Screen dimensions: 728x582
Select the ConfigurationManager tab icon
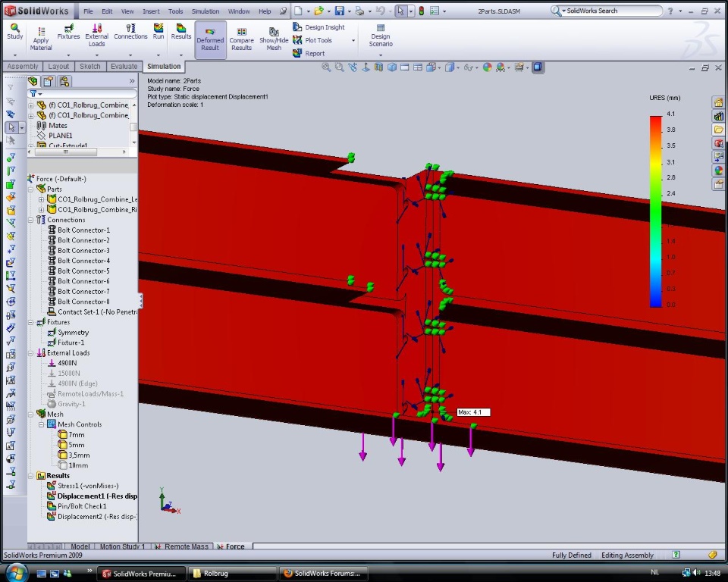[x=64, y=81]
